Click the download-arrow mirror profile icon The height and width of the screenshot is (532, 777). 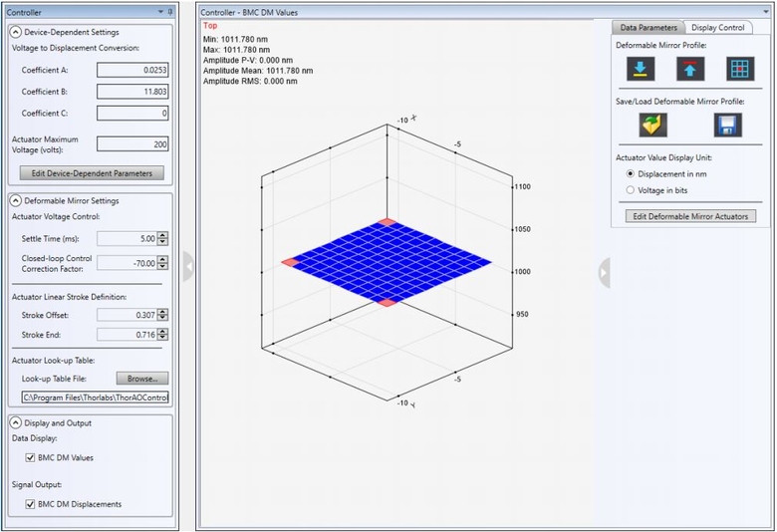click(x=640, y=69)
